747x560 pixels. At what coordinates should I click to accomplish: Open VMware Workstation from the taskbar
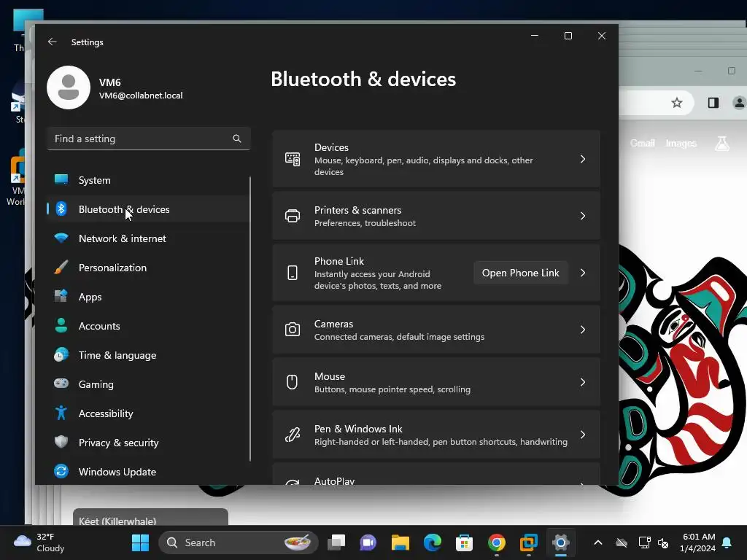pos(528,542)
